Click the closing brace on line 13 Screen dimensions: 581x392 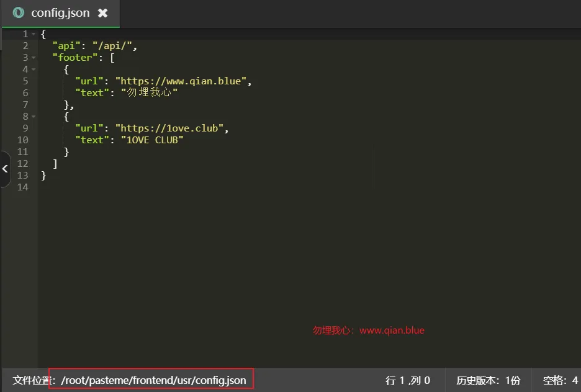click(43, 176)
